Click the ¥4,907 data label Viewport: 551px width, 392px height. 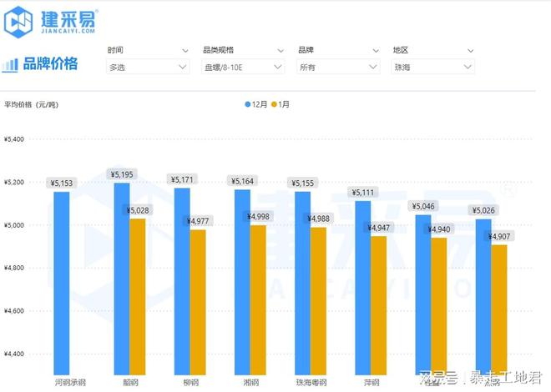[499, 237]
